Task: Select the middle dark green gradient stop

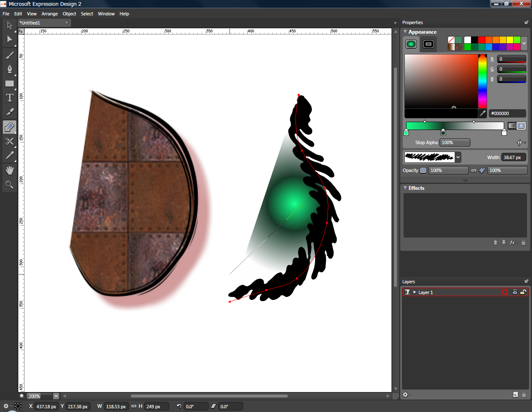Action: click(x=443, y=132)
